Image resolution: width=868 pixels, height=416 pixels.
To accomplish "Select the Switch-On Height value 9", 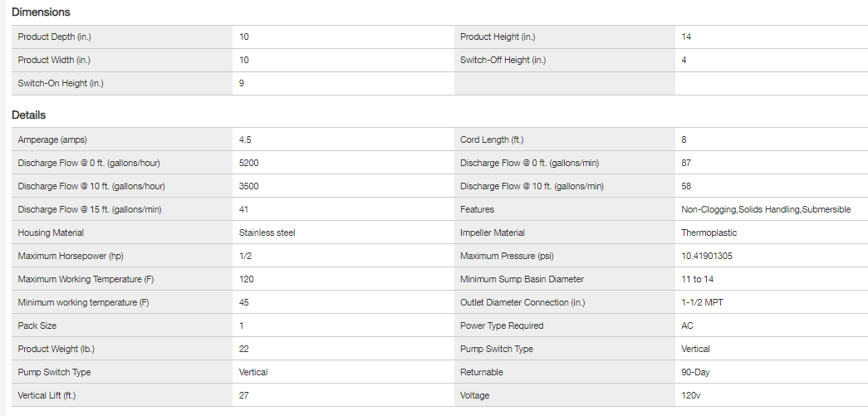I will click(242, 83).
